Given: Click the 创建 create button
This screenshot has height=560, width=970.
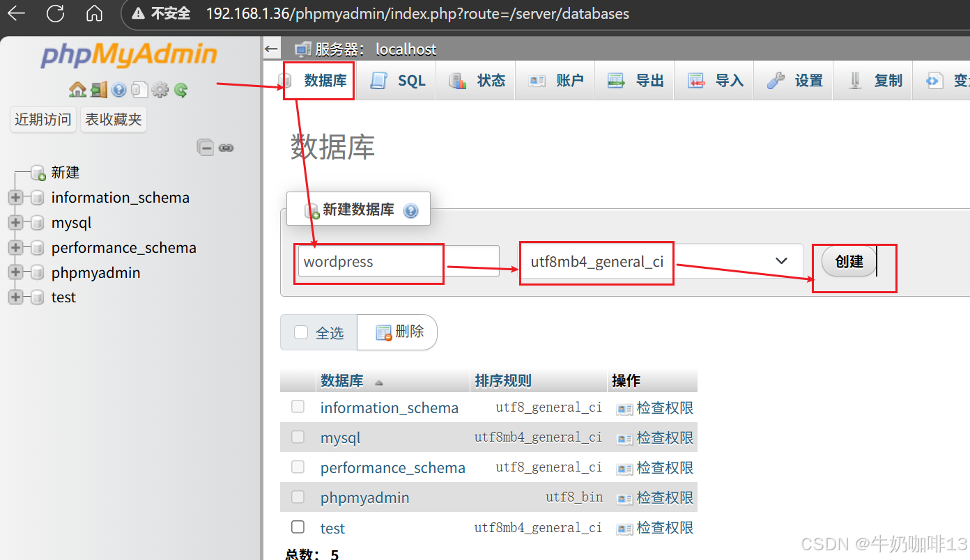Looking at the screenshot, I should pyautogui.click(x=849, y=262).
